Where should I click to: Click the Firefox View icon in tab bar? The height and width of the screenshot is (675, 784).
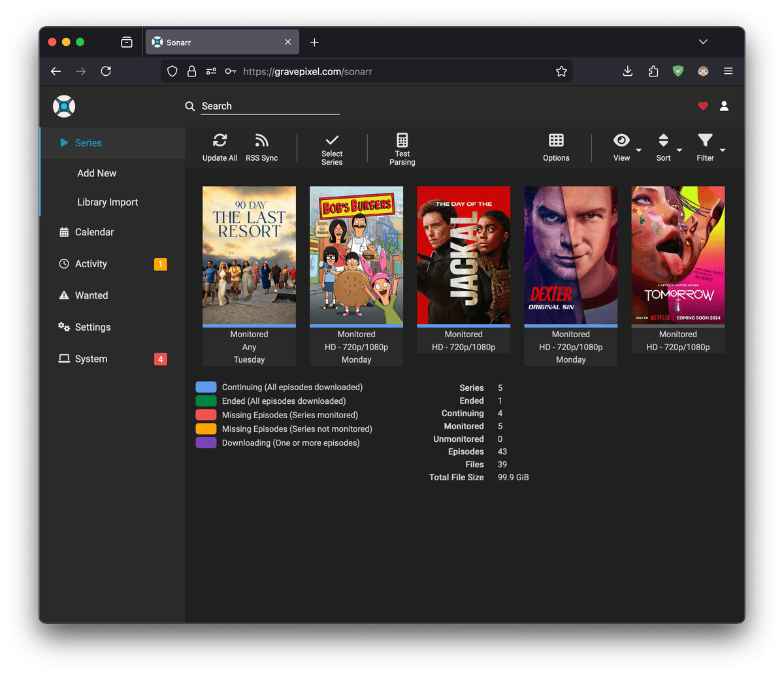[127, 42]
